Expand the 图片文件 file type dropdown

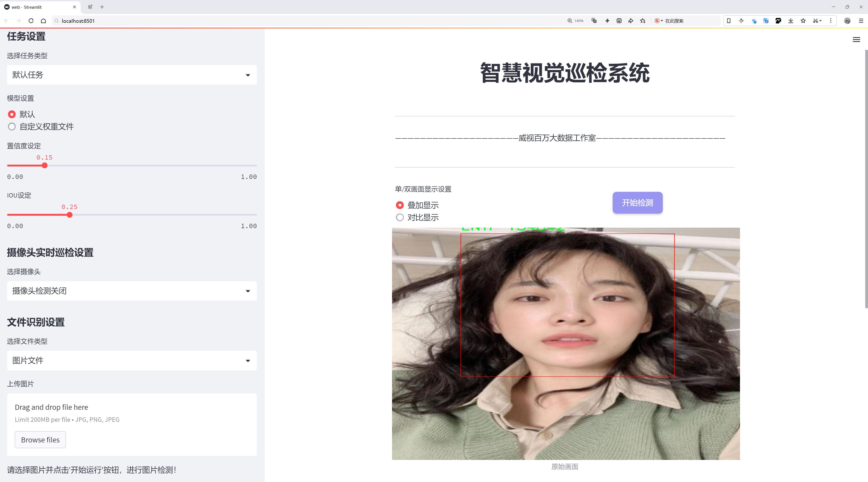(132, 361)
